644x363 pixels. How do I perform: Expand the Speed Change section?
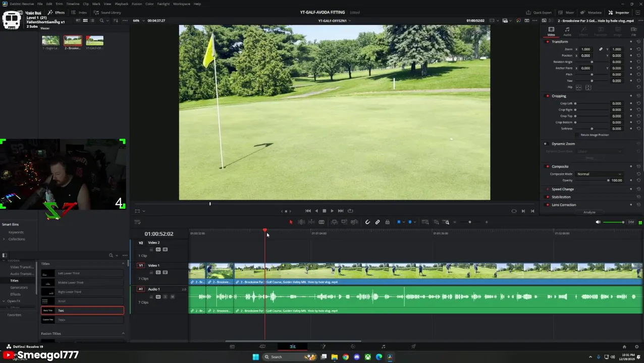562,189
